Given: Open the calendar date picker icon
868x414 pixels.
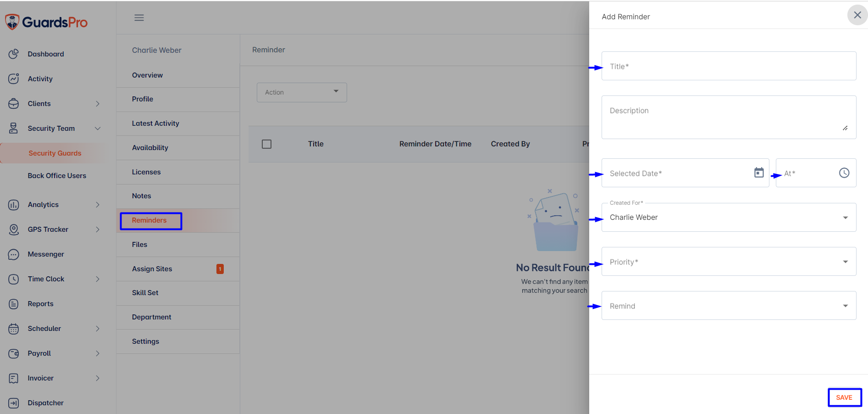Looking at the screenshot, I should tap(759, 173).
